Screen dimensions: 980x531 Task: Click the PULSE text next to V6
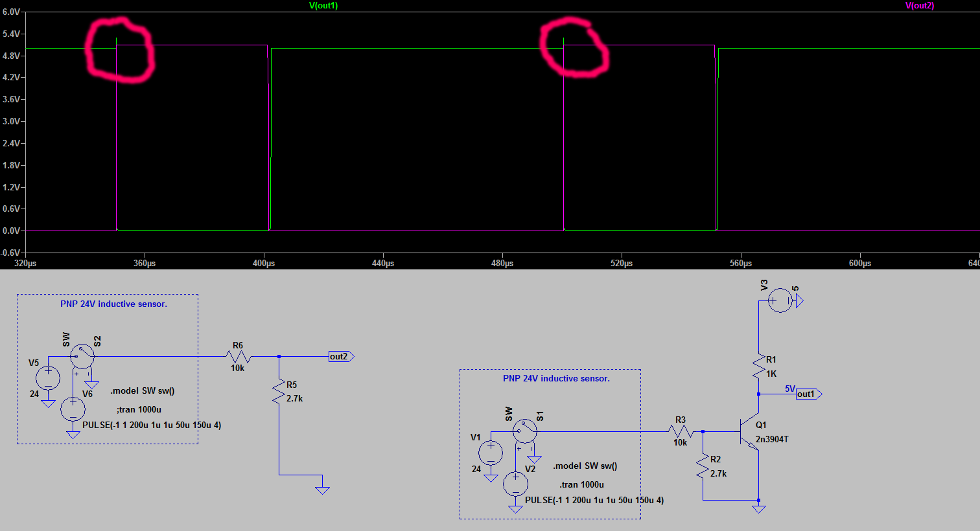pos(152,425)
